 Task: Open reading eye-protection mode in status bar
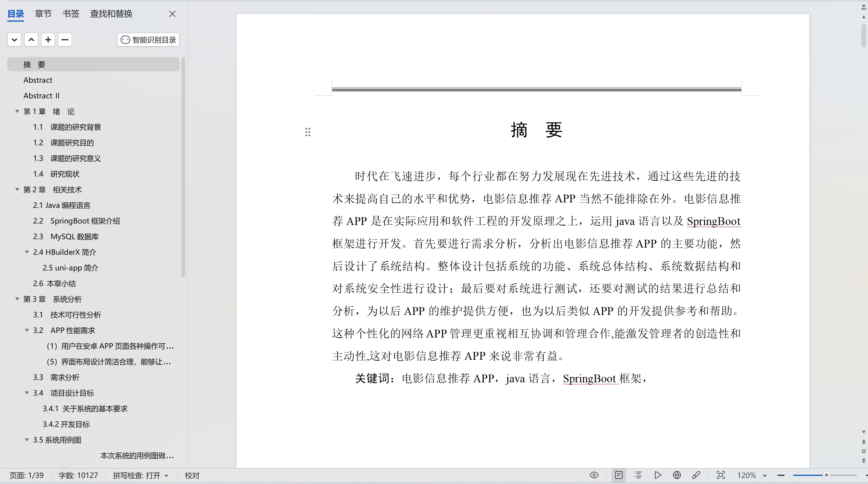(x=593, y=475)
